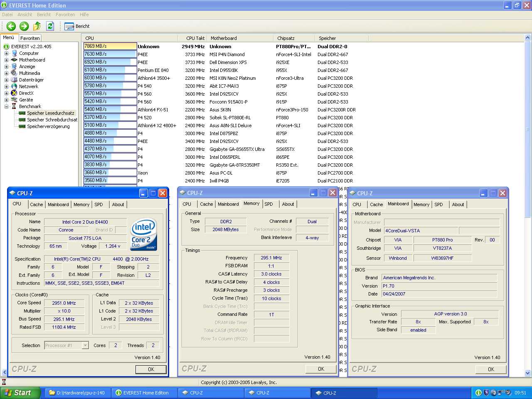
Task: Select the Netzwerk icon in tree
Action: 14,86
